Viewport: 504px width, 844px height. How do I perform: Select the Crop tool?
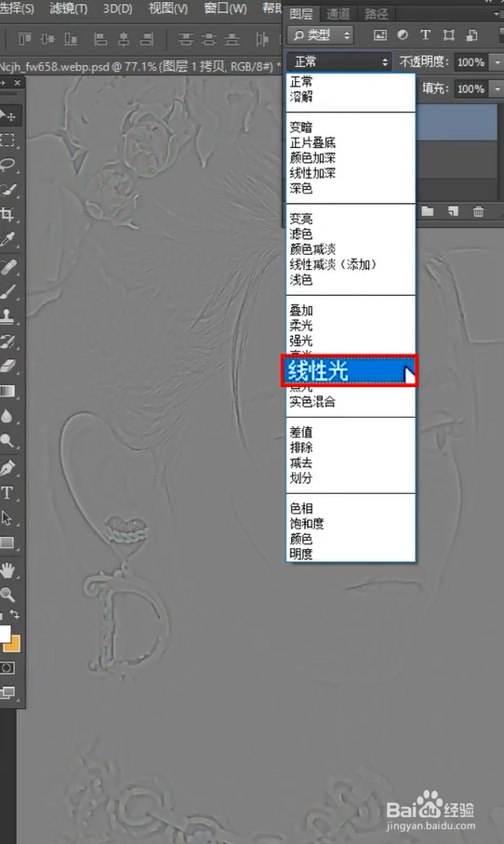[7, 214]
